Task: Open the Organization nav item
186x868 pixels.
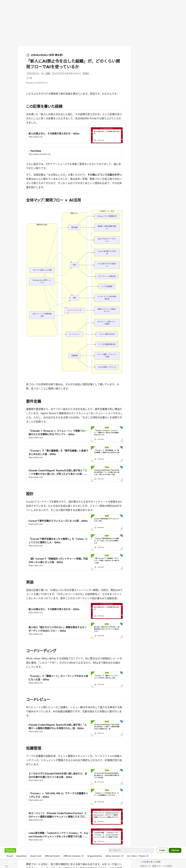Action: 94,856
